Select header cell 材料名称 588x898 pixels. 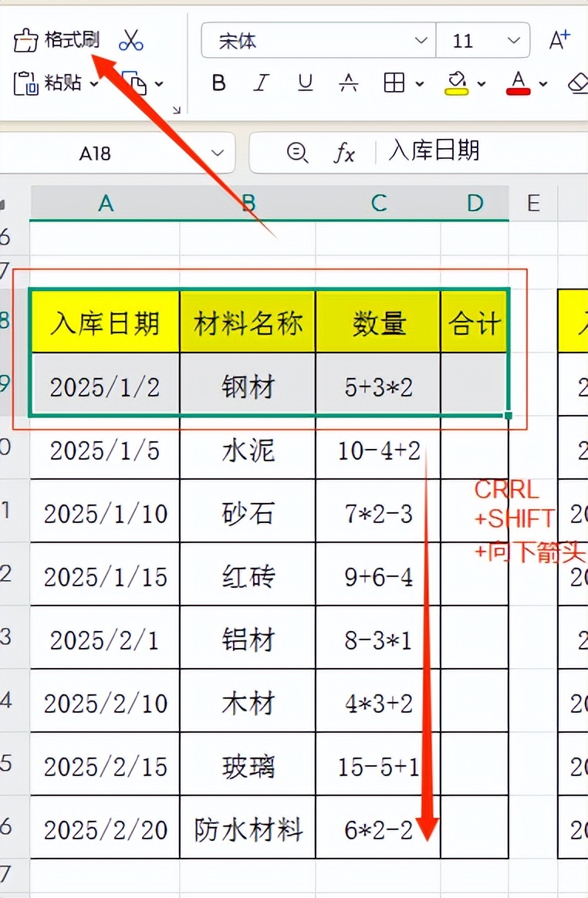point(248,322)
